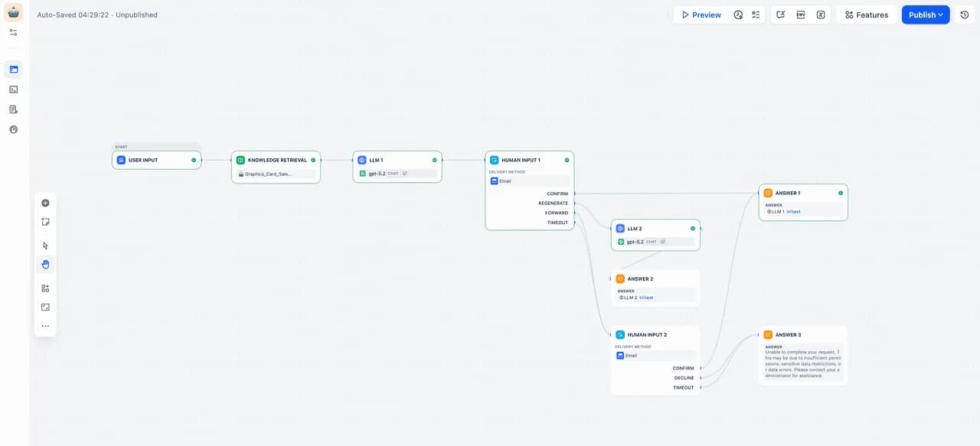Click the LLM 1 node icon
980x446 pixels.
tap(362, 160)
